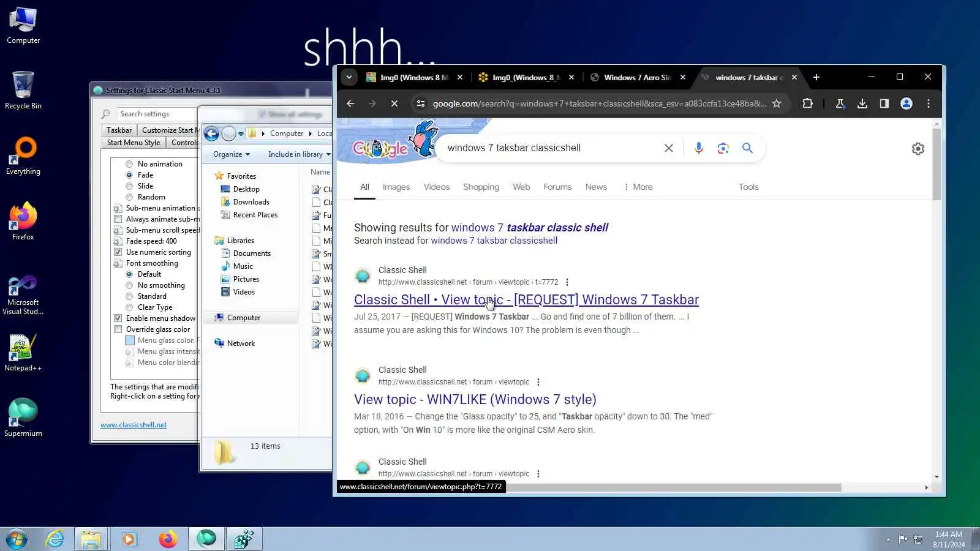
Task: Open the browser Downloads button
Action: 862,103
